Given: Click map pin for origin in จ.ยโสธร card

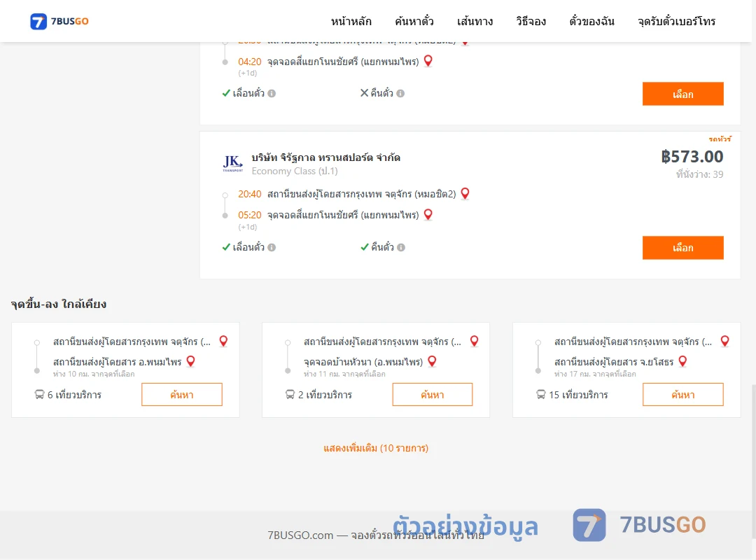Looking at the screenshot, I should click(x=724, y=341).
